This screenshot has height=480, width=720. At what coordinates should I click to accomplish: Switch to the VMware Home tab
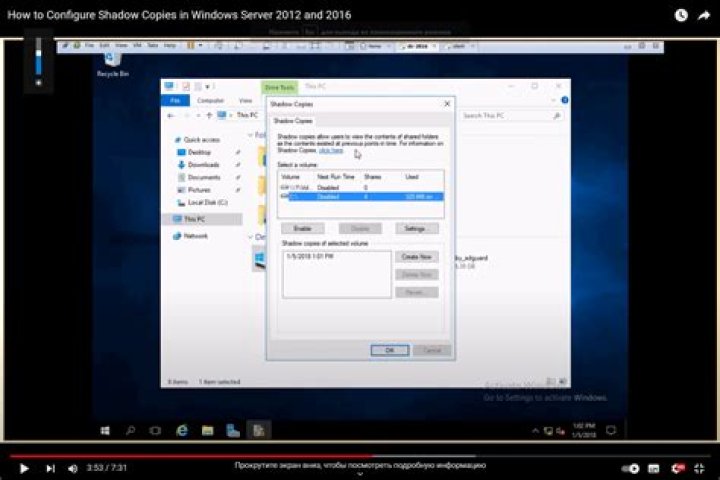pos(374,46)
